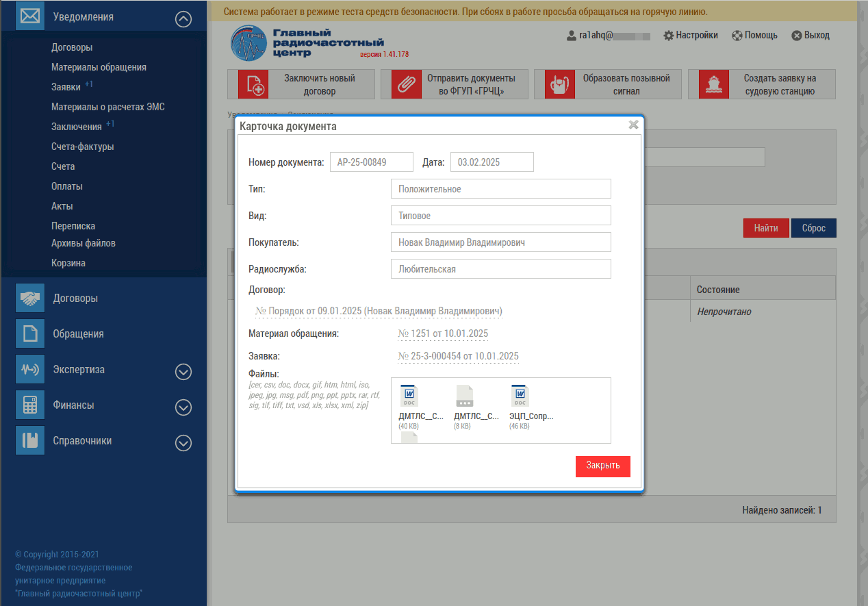Open Оплаты sidebar item

click(x=67, y=186)
